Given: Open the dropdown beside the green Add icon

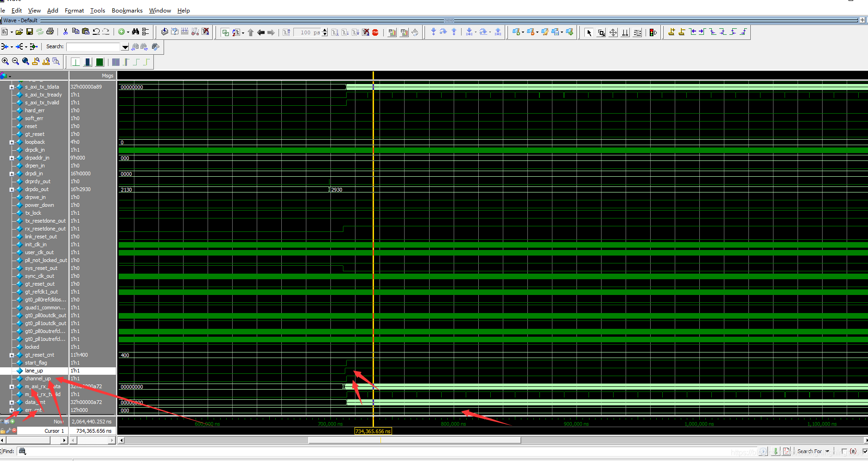Looking at the screenshot, I should click(x=128, y=32).
